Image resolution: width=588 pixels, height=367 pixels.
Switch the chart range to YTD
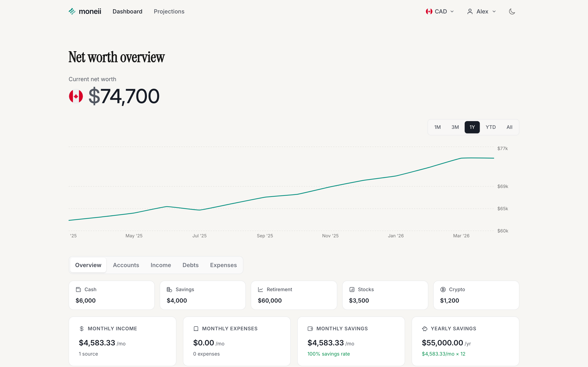click(x=491, y=127)
